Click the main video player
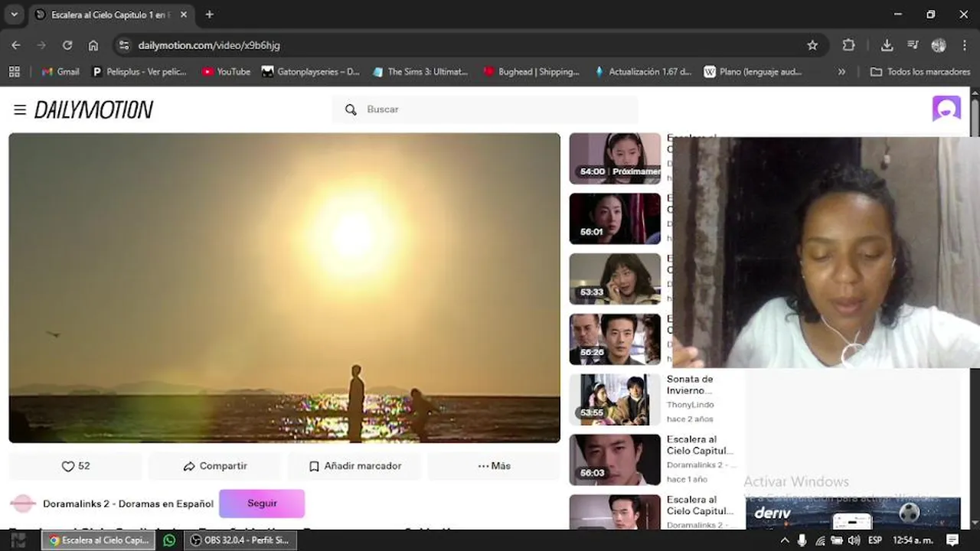Viewport: 980px width, 551px height. coord(284,288)
